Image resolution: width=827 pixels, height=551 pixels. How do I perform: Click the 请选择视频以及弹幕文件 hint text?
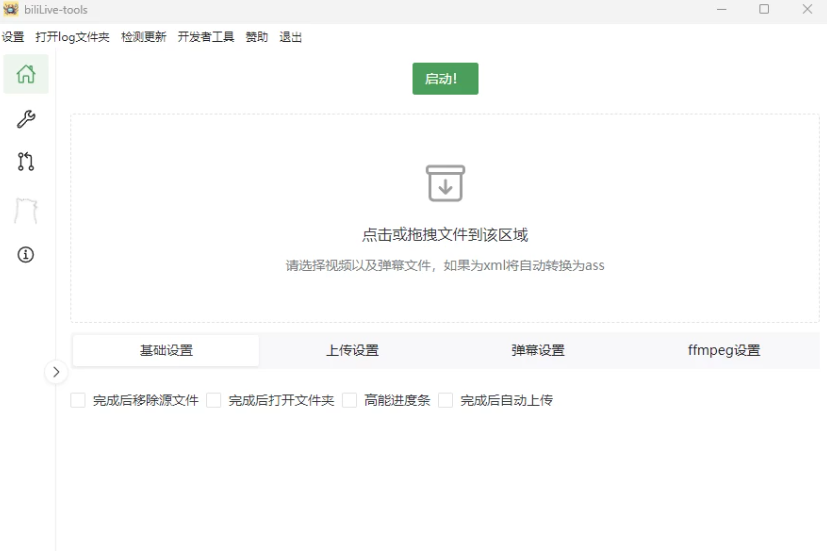[445, 265]
